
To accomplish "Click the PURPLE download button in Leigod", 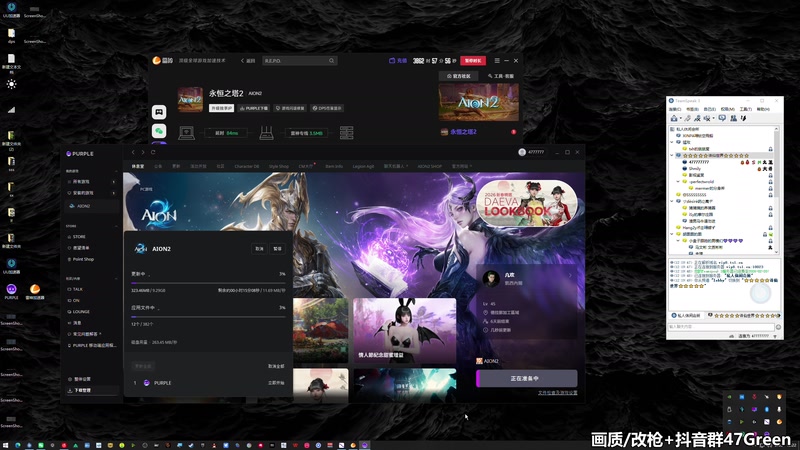I will [254, 108].
